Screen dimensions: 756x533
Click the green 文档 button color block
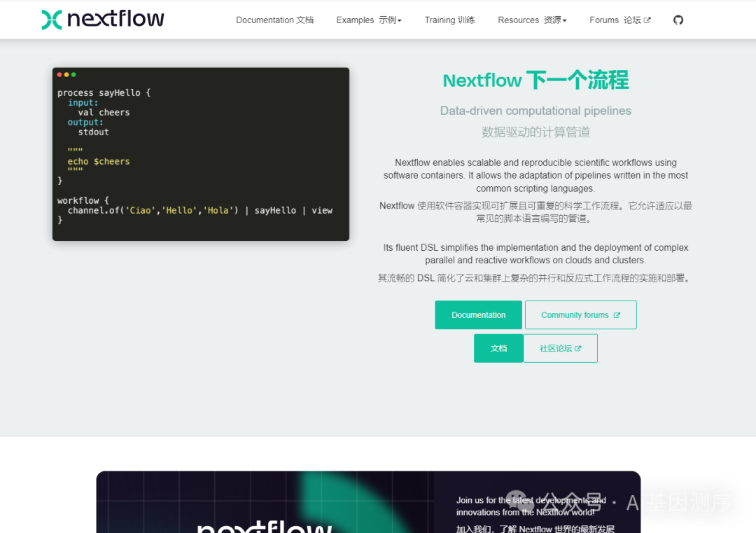click(x=498, y=348)
